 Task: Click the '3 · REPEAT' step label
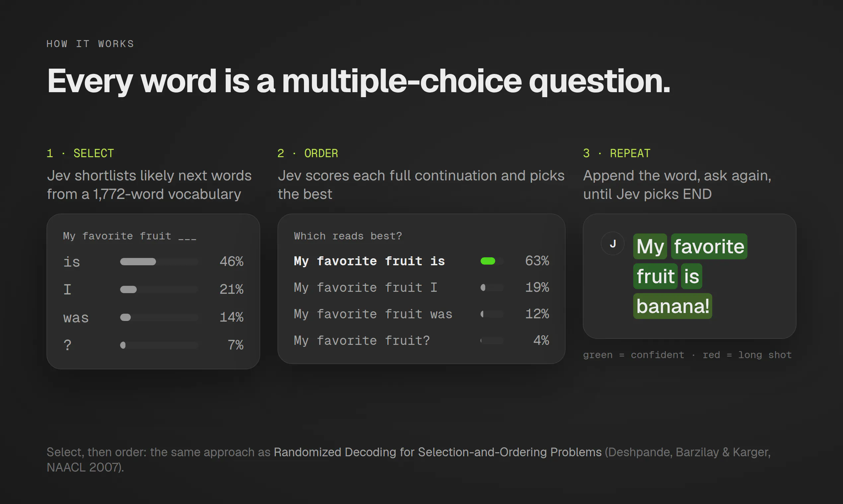coord(617,153)
